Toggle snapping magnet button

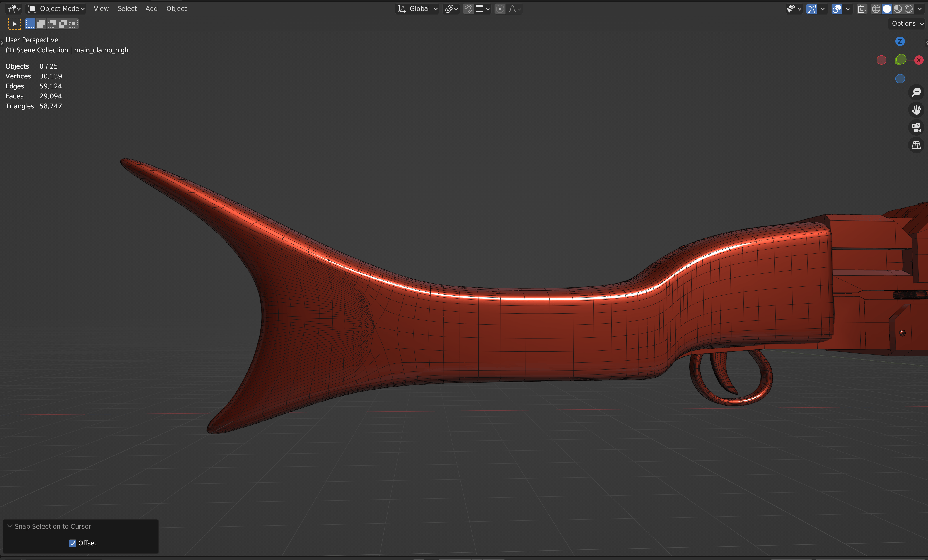coord(468,9)
